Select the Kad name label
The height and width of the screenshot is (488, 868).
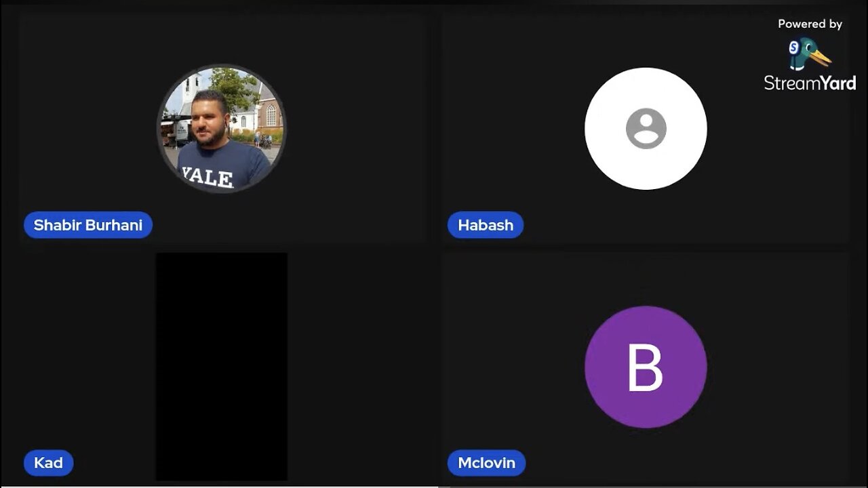(48, 463)
